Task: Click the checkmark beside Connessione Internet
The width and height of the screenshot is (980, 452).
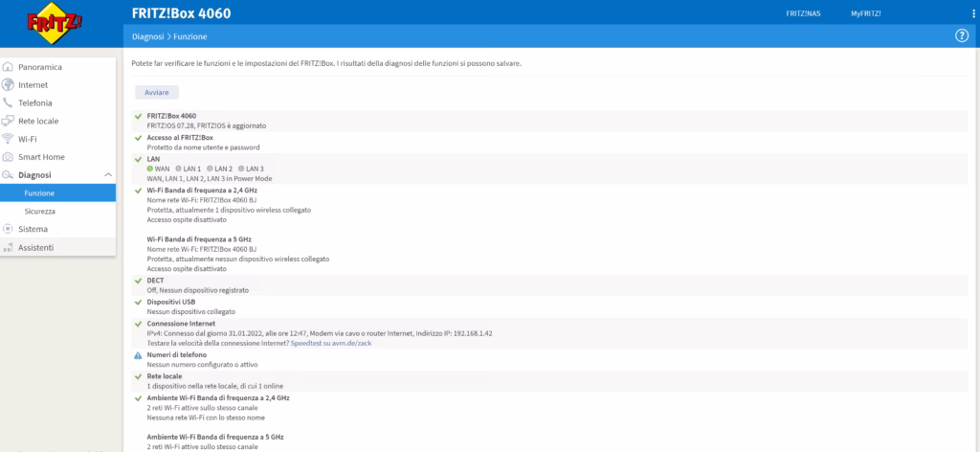Action: coord(138,324)
